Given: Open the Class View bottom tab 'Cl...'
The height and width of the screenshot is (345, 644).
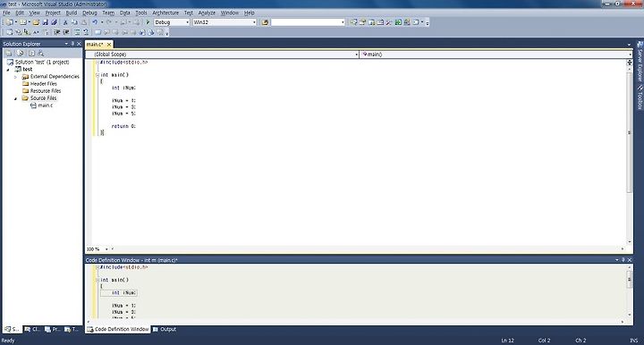Looking at the screenshot, I should coord(32,330).
